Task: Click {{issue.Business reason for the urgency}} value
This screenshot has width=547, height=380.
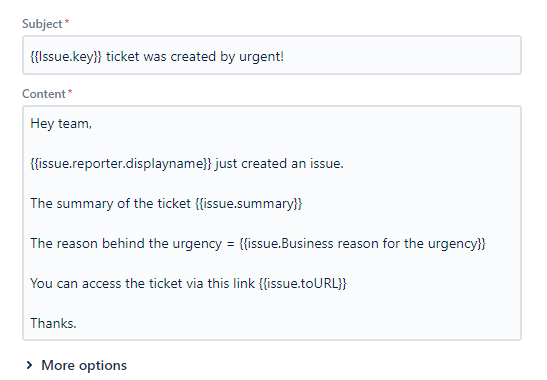Action: click(362, 243)
